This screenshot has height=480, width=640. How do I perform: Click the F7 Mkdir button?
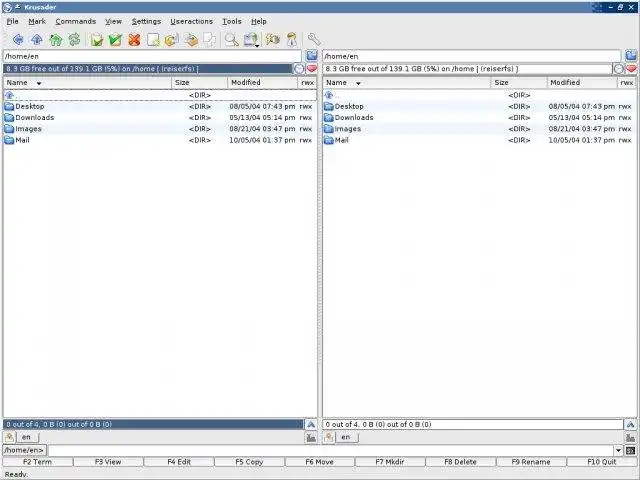pos(390,462)
